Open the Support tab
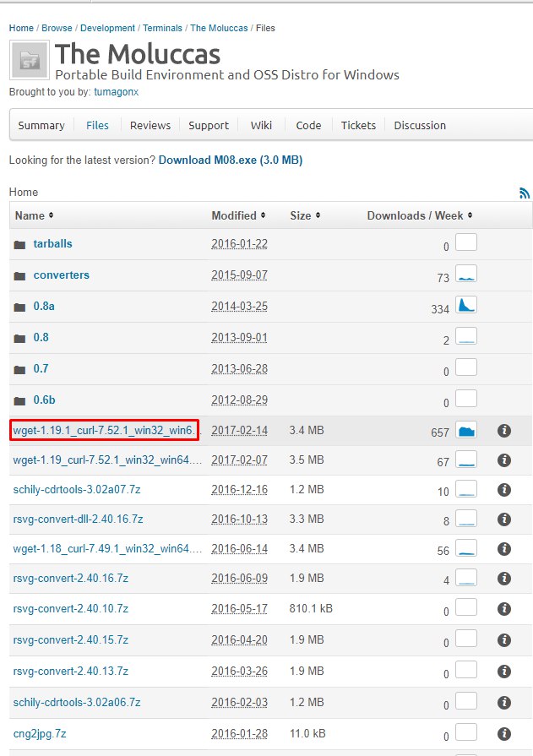This screenshot has width=533, height=756. click(209, 125)
